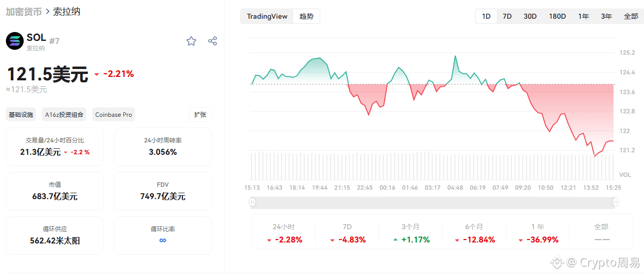Show the 全部 time range

[631, 16]
